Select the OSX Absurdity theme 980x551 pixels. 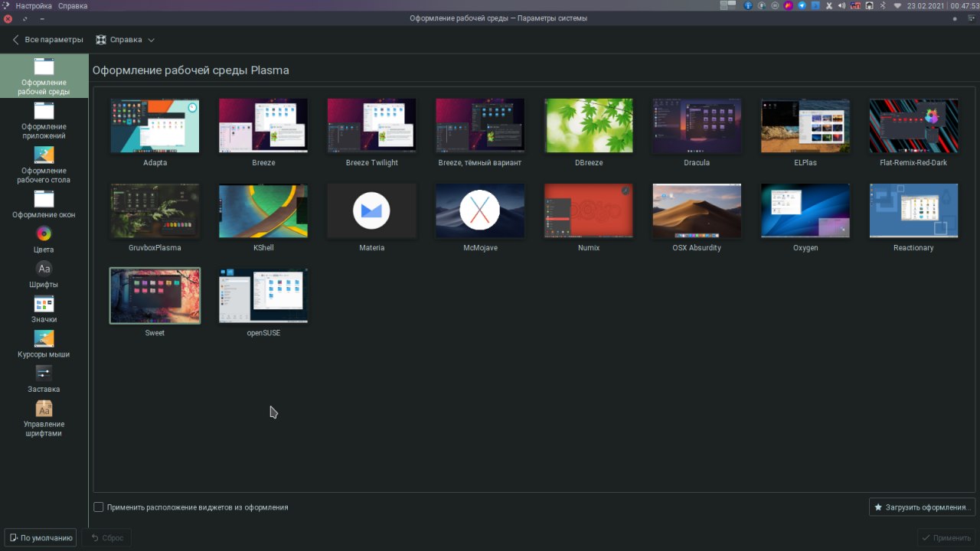(697, 210)
